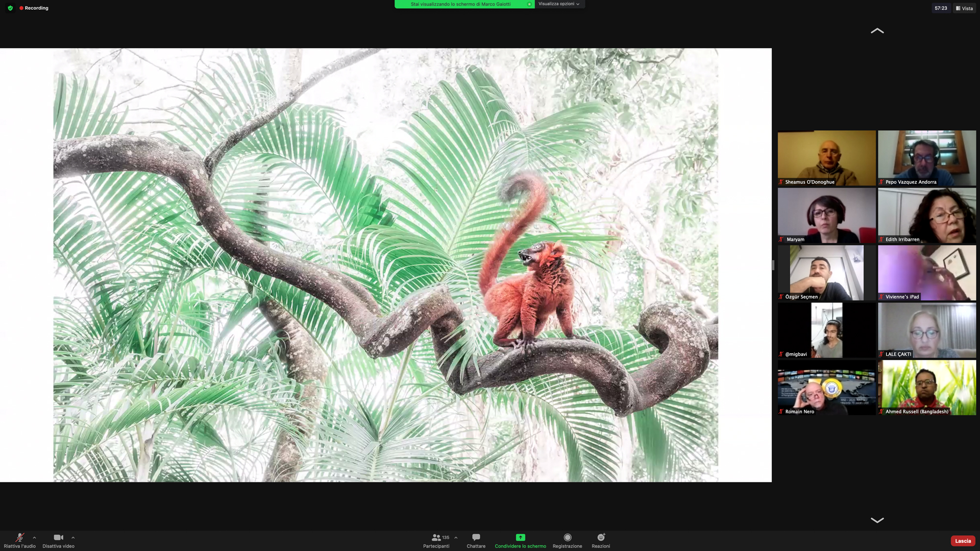Click the gallery panel resize handle
Screen dimensions: 980x551
(773, 265)
